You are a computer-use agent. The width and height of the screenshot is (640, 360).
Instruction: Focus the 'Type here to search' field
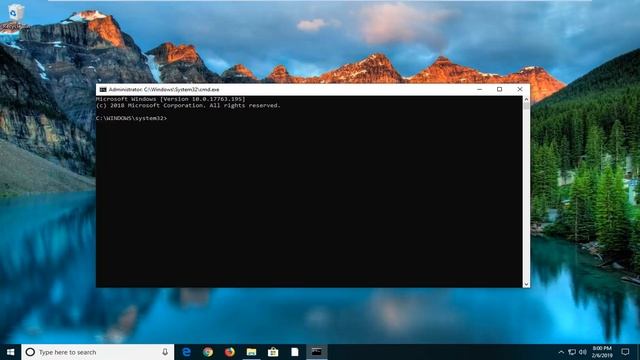click(x=98, y=352)
